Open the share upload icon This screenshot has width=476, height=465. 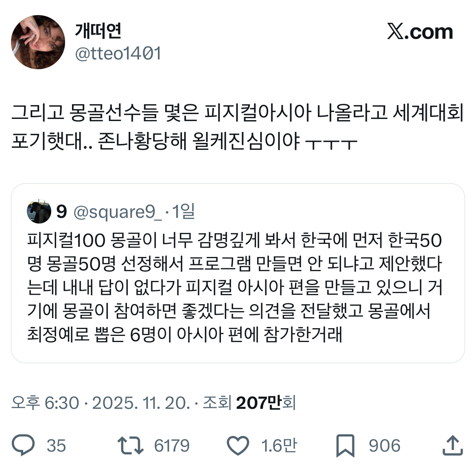pyautogui.click(x=453, y=445)
